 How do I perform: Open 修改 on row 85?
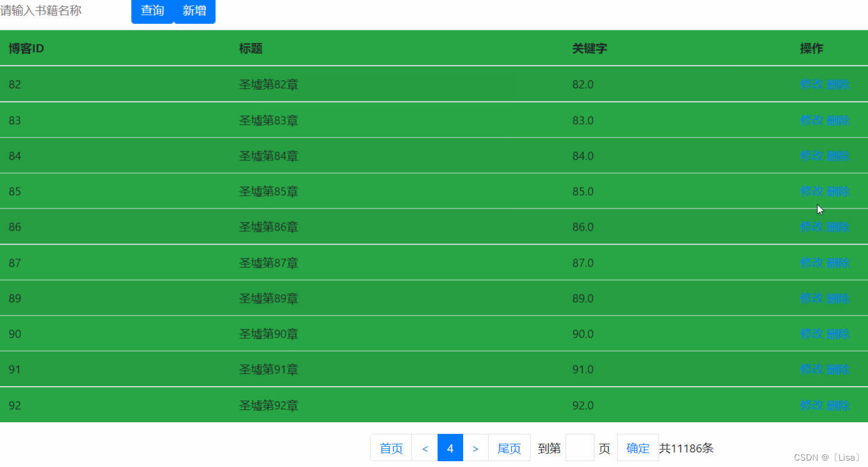pos(812,191)
